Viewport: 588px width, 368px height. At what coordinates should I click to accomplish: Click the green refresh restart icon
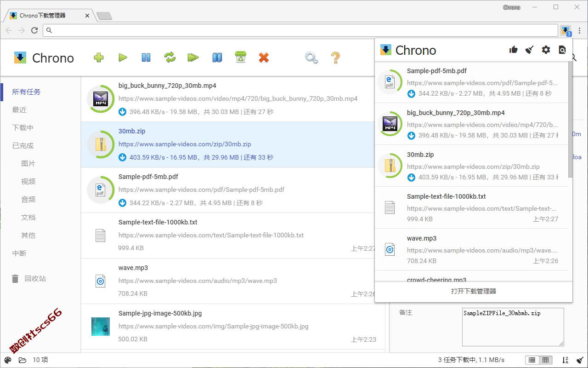tap(170, 57)
